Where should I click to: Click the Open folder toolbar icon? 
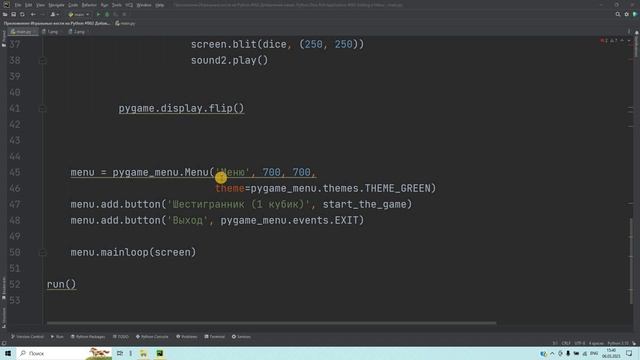click(x=5, y=14)
